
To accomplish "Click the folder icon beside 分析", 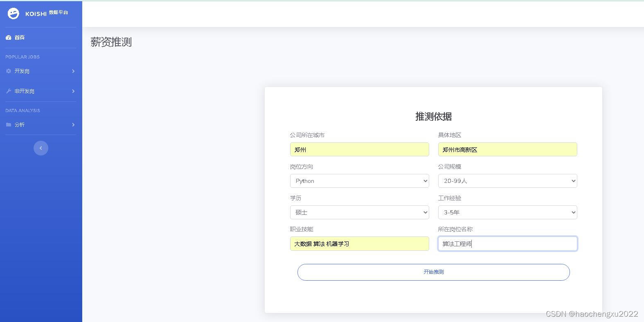I will click(x=9, y=124).
